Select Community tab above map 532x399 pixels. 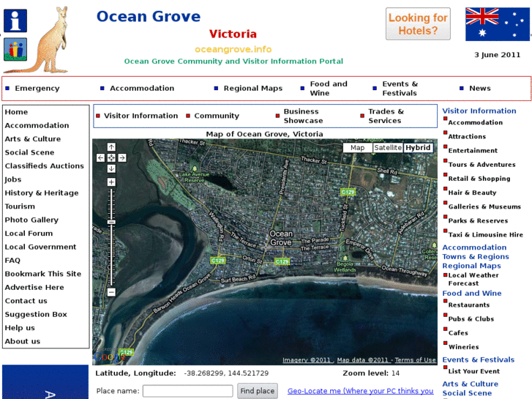click(217, 116)
